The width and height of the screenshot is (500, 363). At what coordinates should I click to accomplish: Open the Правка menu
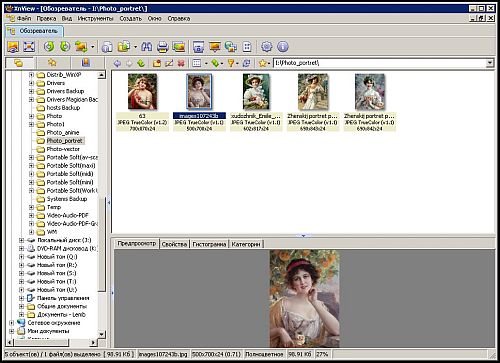[46, 18]
